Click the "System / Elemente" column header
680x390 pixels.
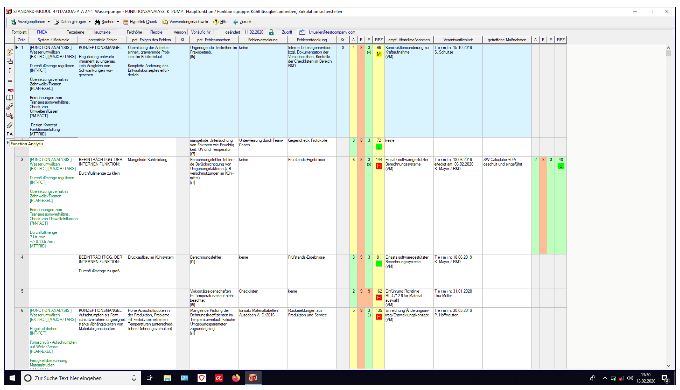[x=53, y=39]
